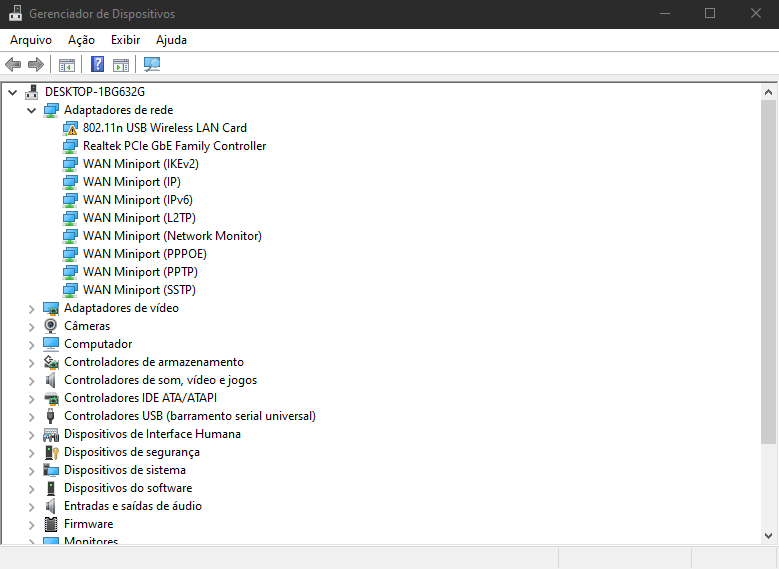Click the DESKTOP-1BG632G computer icon
This screenshot has width=779, height=569.
click(x=32, y=92)
